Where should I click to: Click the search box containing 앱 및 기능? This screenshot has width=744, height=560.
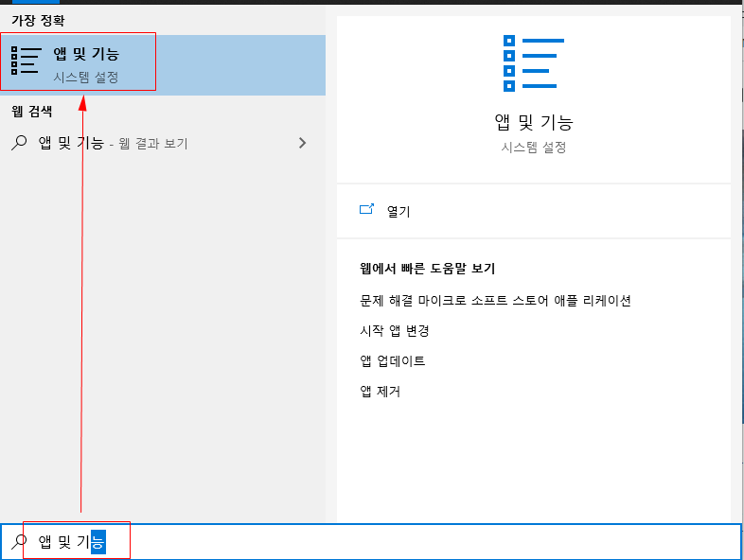click(371, 541)
